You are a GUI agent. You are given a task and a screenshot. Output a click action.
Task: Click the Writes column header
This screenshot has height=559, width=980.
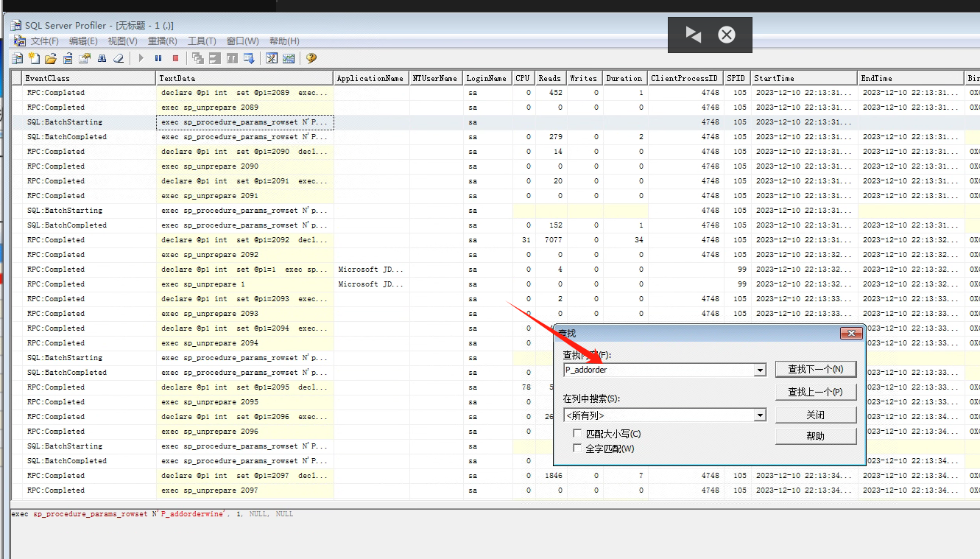pyautogui.click(x=585, y=78)
